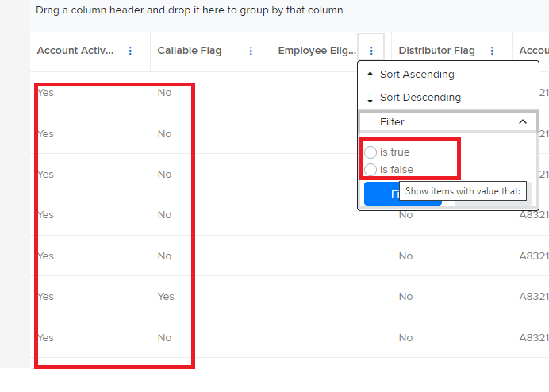Click the Account Activ... column header
Viewport: 549px width, 392px height.
(x=75, y=51)
